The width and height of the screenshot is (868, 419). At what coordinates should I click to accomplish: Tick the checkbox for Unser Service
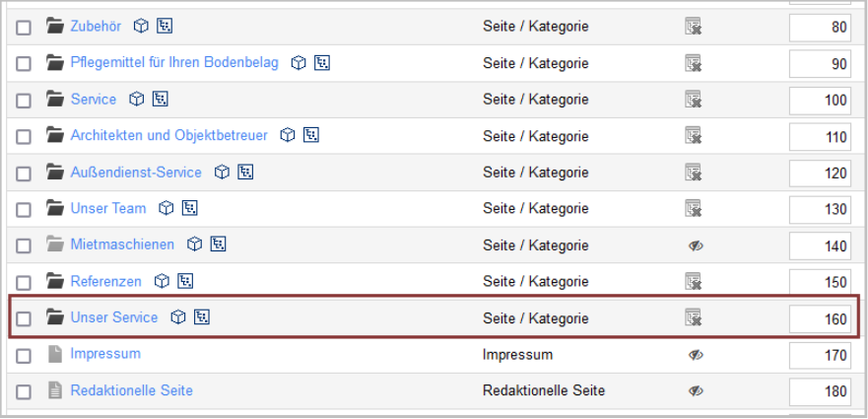pyautogui.click(x=24, y=318)
